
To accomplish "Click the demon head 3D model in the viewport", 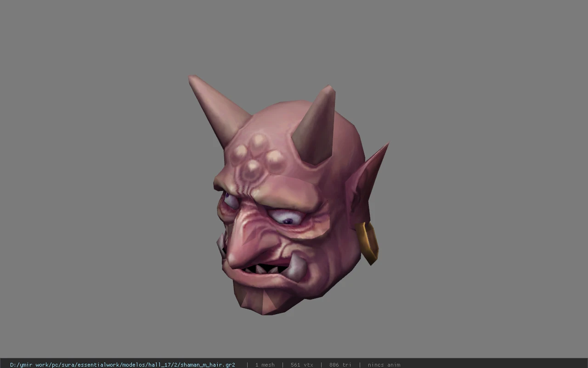I will tap(288, 195).
